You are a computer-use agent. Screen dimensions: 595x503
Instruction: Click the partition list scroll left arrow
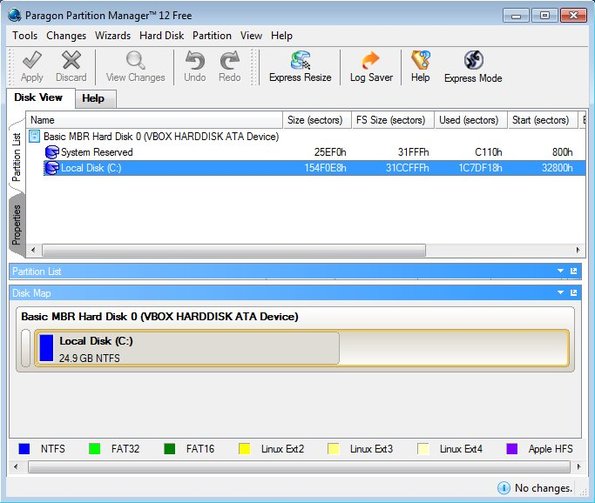click(33, 250)
